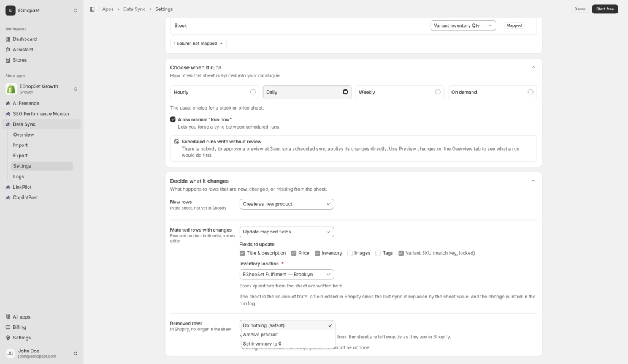Click Stock row label
The height and width of the screenshot is (364, 628).
pos(181,26)
